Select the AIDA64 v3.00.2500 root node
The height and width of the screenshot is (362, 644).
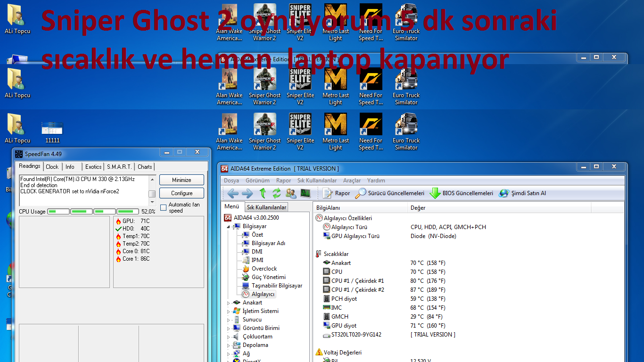tap(251, 218)
